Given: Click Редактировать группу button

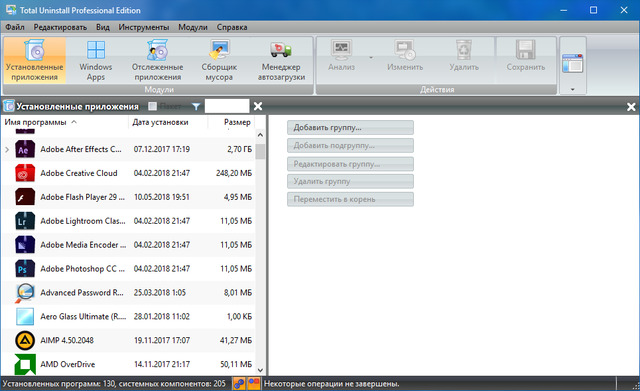Looking at the screenshot, I should (350, 164).
